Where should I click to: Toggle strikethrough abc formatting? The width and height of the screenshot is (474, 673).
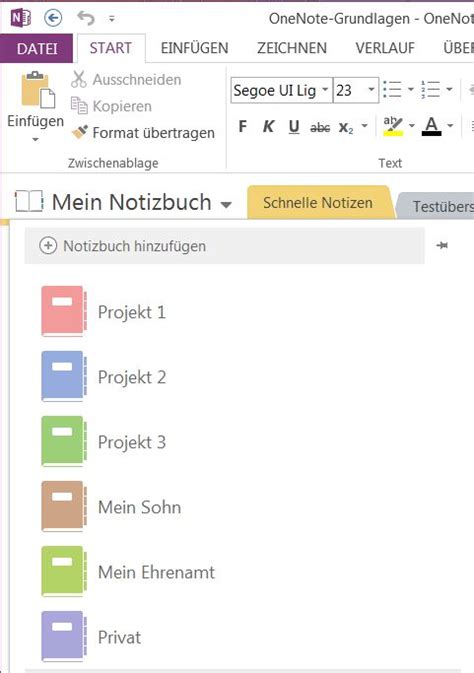click(x=320, y=127)
